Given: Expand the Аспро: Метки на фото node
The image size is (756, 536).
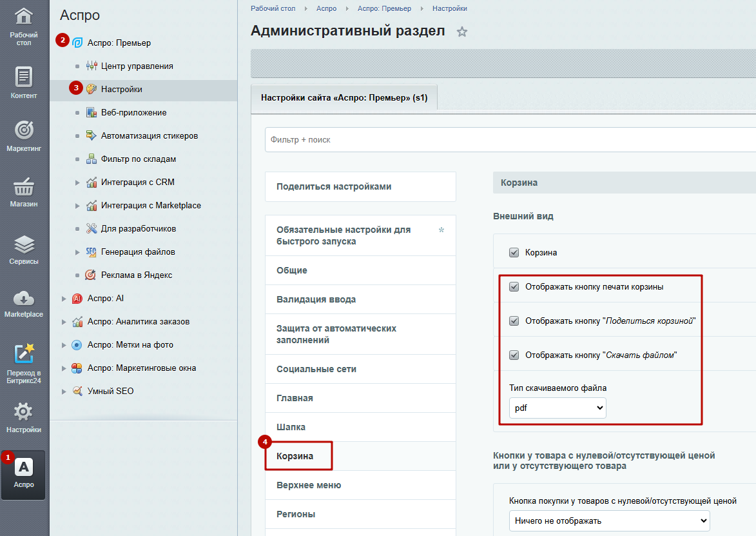Looking at the screenshot, I should pos(64,345).
